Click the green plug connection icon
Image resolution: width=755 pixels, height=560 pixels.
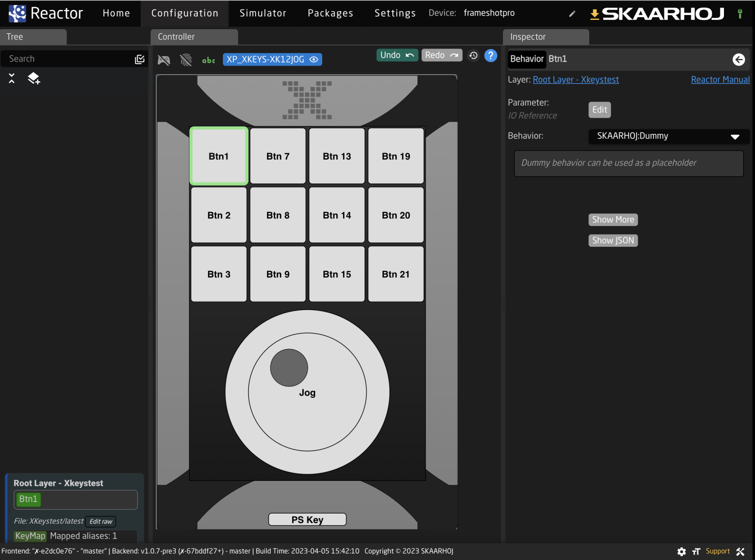pyautogui.click(x=740, y=13)
